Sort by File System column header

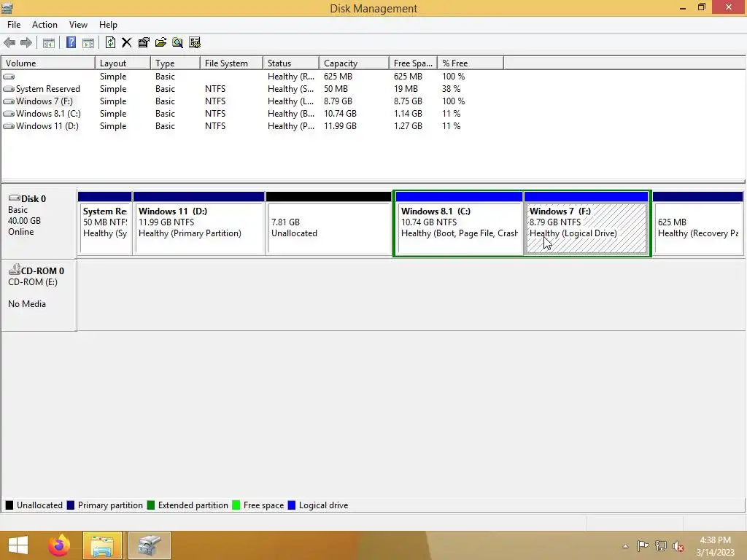click(231, 63)
